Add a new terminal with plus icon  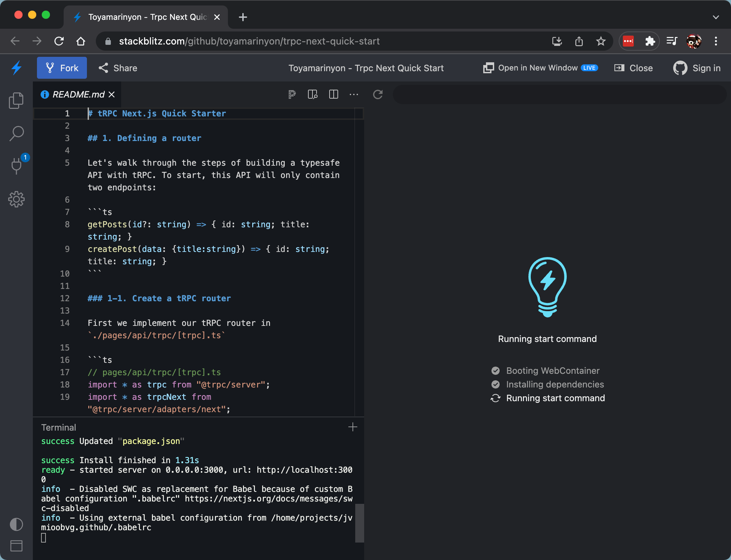(x=352, y=427)
